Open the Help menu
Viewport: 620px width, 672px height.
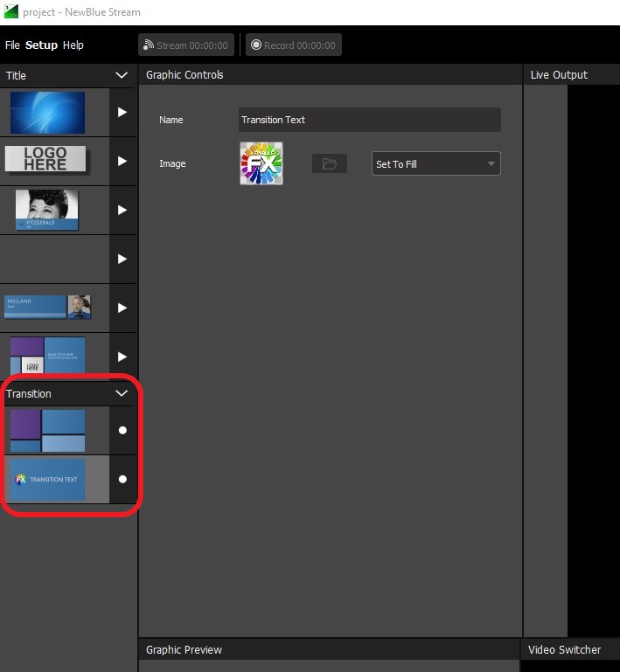[x=73, y=45]
